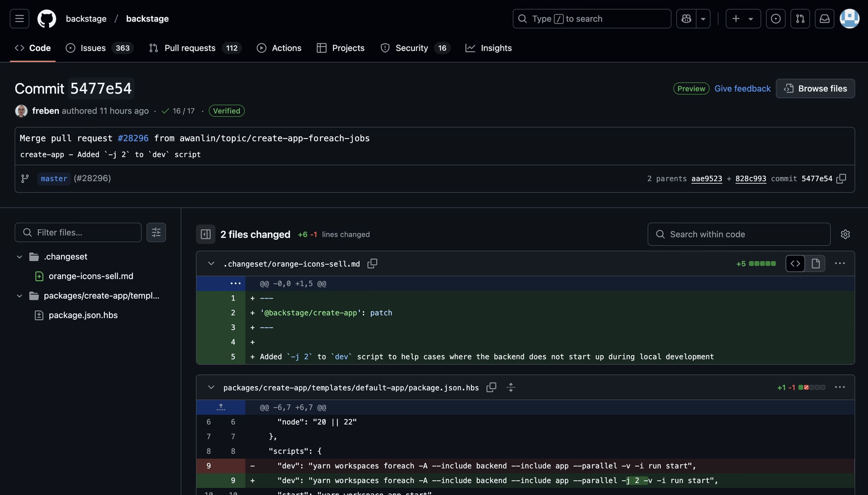868x495 pixels.
Task: Expand hidden lines in orange-icons-sell.md hunk header
Action: (x=235, y=284)
